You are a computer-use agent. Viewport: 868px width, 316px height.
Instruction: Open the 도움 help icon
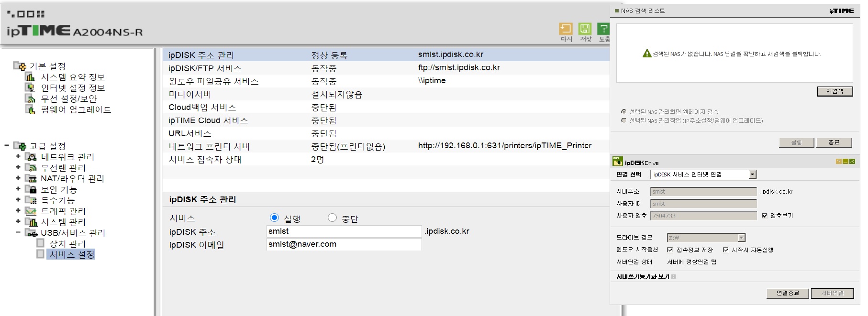pos(604,29)
